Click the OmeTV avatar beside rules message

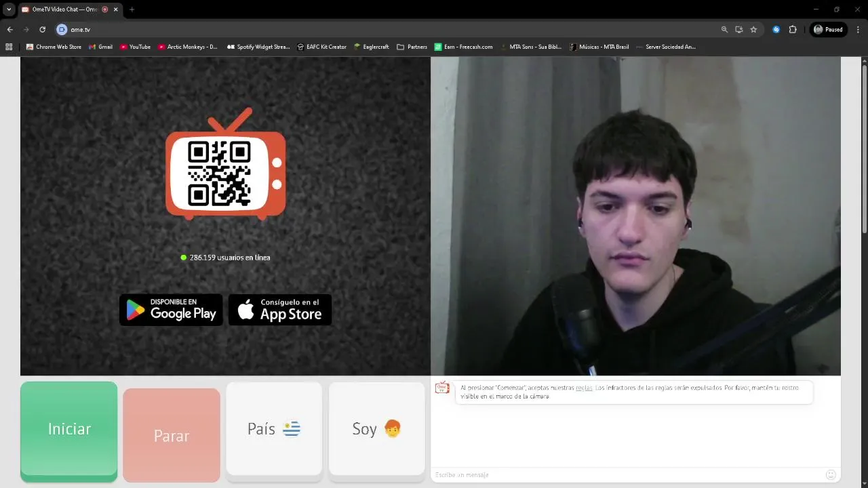pyautogui.click(x=442, y=388)
